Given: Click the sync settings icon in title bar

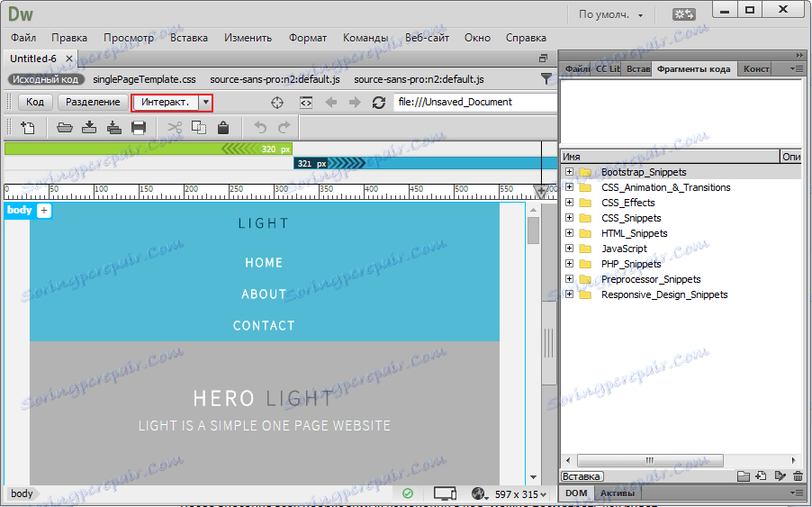Looking at the screenshot, I should (683, 14).
